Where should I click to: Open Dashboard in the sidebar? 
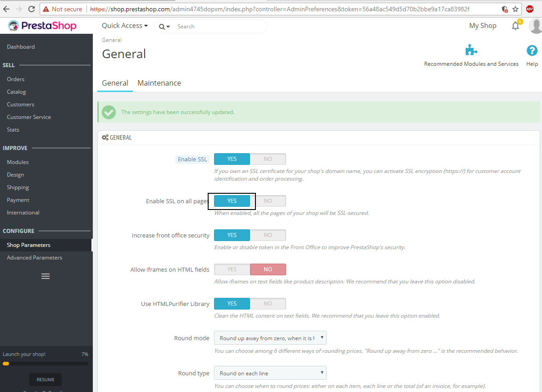[x=21, y=47]
